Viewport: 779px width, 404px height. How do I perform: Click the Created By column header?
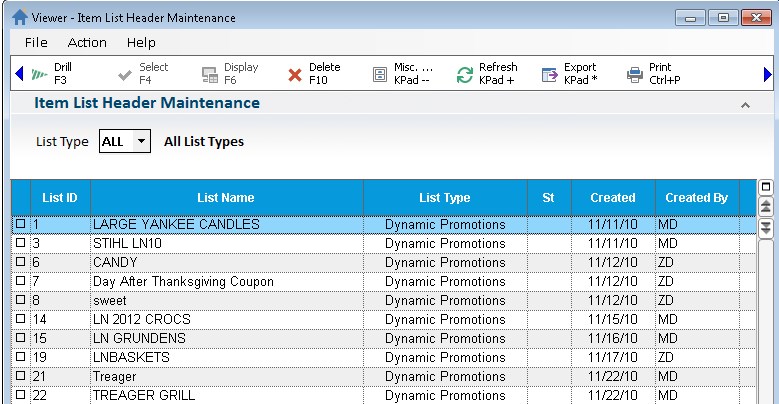696,198
